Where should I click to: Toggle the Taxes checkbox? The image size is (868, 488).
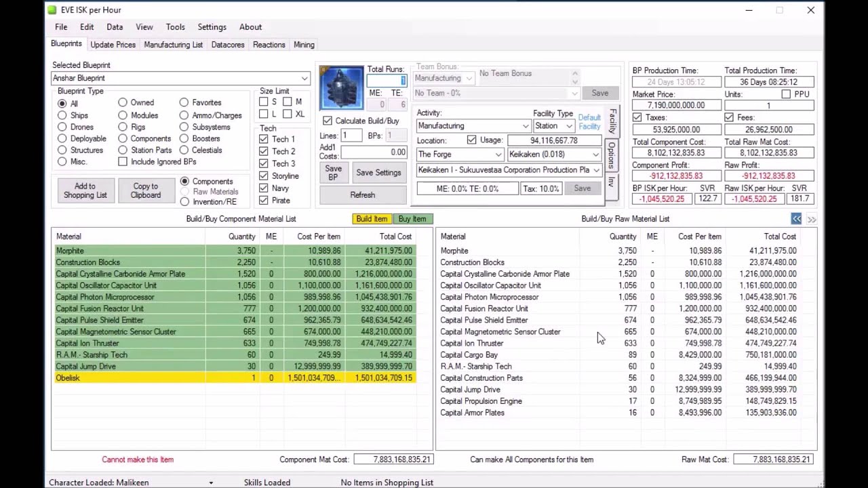637,117
